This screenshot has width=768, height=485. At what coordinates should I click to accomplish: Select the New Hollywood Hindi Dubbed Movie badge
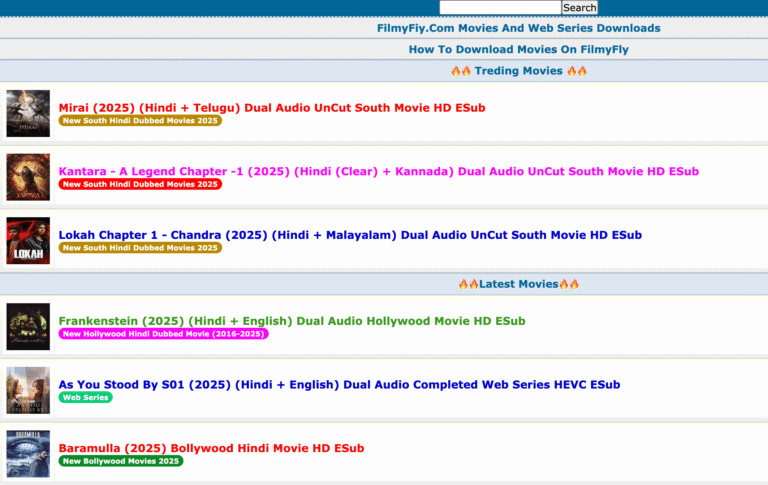click(x=163, y=334)
